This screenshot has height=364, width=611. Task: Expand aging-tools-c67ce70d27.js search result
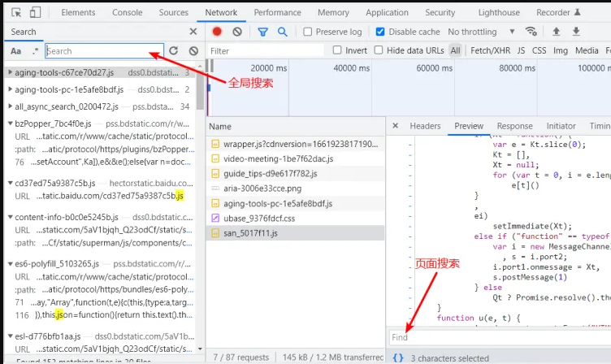tap(10, 72)
